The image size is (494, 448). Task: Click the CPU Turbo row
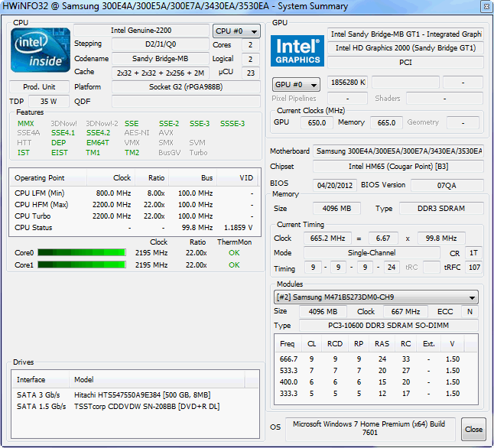tap(135, 216)
